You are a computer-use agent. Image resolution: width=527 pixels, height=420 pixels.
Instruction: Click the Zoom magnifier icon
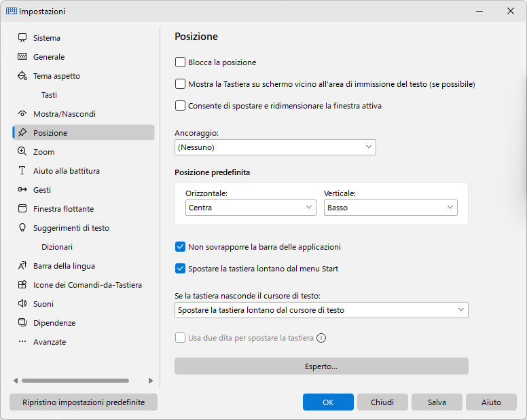pos(22,151)
